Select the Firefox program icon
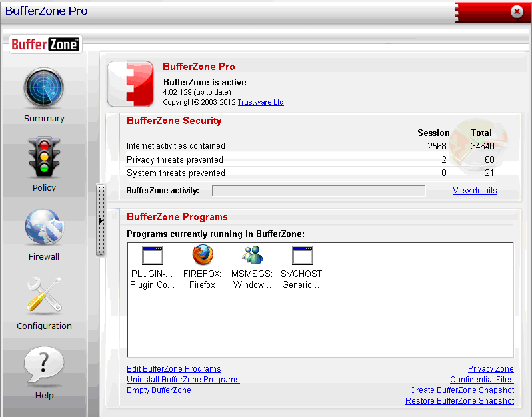The width and height of the screenshot is (532, 417). [x=203, y=255]
